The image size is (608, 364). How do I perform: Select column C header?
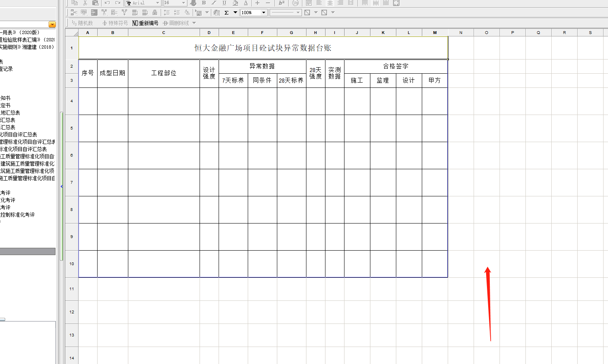pos(164,33)
